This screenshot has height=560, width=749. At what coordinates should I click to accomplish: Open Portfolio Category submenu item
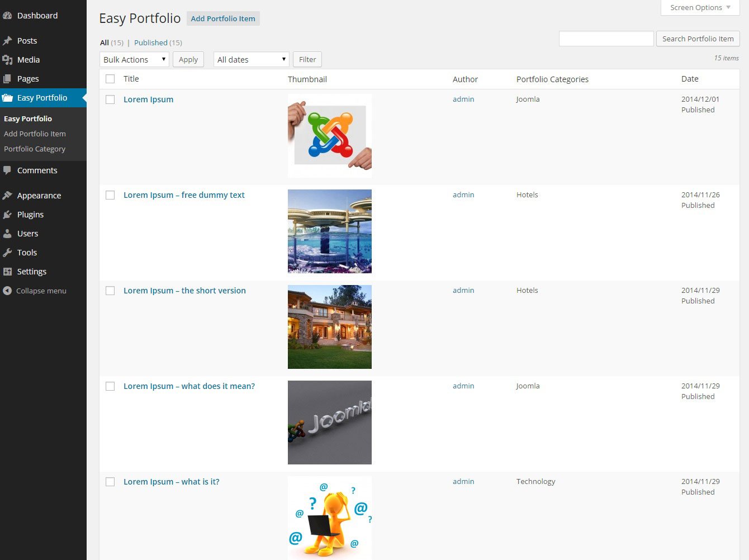coord(35,149)
